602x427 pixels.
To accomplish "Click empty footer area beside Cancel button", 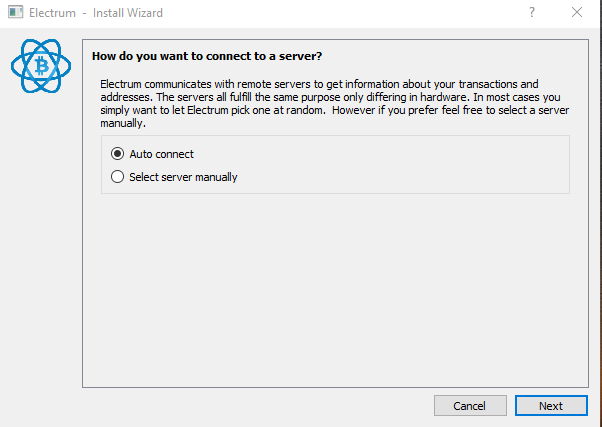I will pos(253,405).
